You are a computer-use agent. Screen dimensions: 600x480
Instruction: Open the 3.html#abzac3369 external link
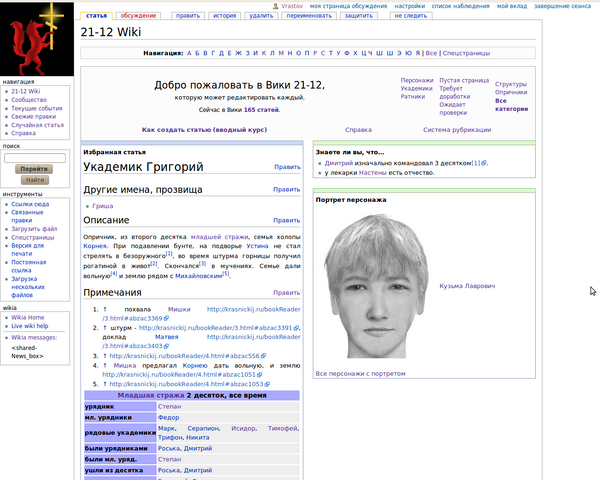[201, 314]
